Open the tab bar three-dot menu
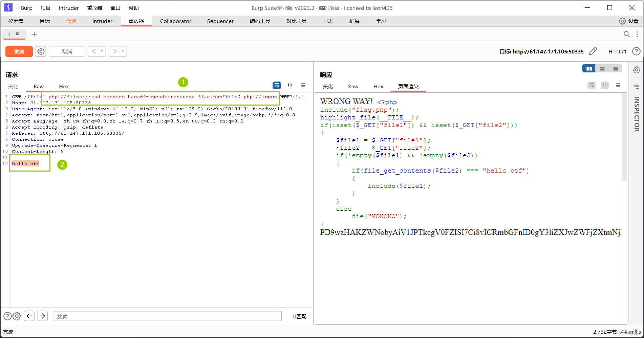Viewport: 644px width, 338px height. pyautogui.click(x=637, y=34)
